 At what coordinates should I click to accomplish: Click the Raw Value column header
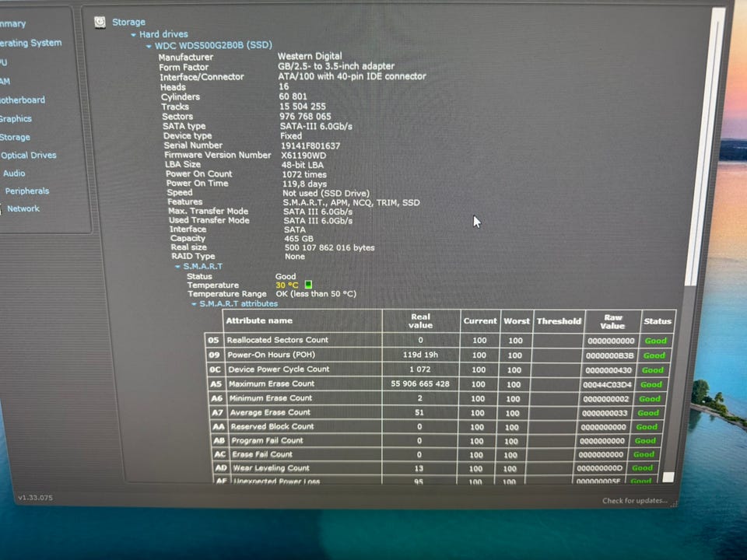click(612, 322)
